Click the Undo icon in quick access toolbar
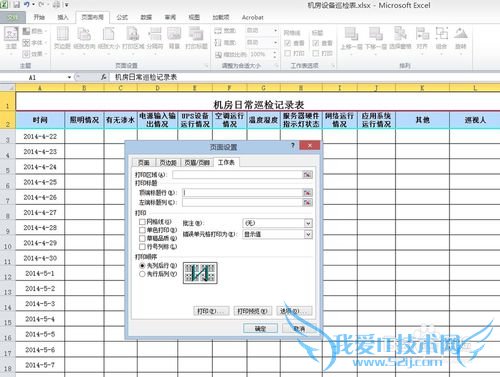The height and width of the screenshot is (377, 500). click(27, 5)
